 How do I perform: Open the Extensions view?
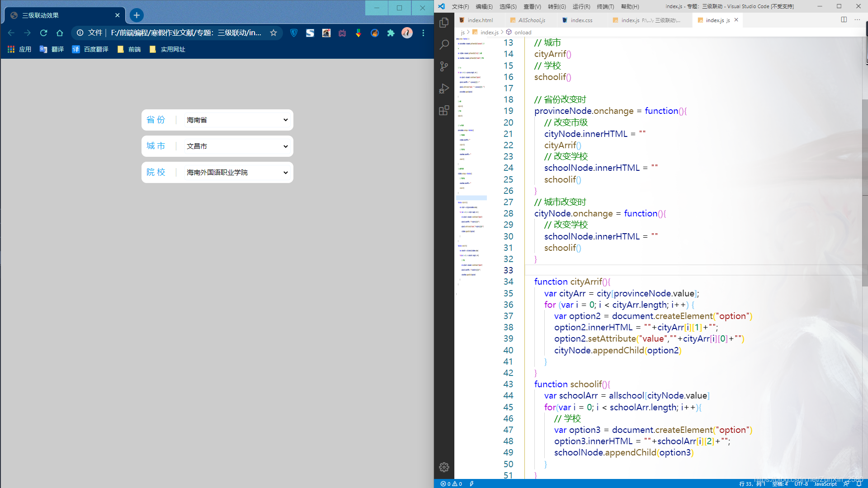pos(444,110)
